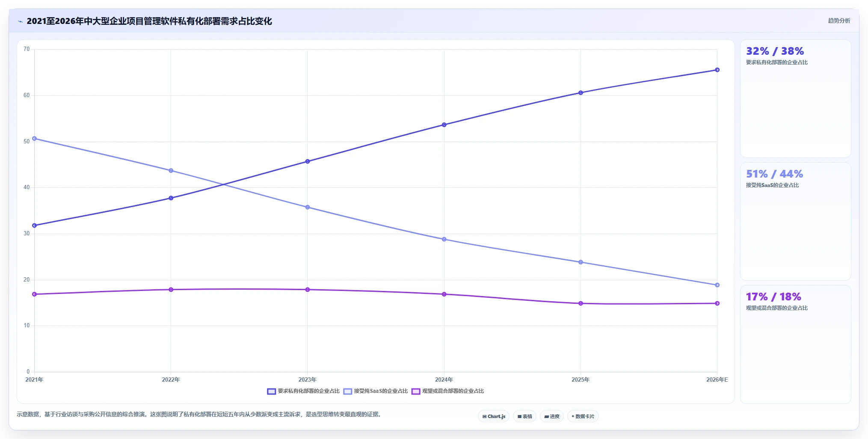Screen dimensions: 868x439
Task: Click the 数据卡片 pill in the footer
Action: coord(583,416)
